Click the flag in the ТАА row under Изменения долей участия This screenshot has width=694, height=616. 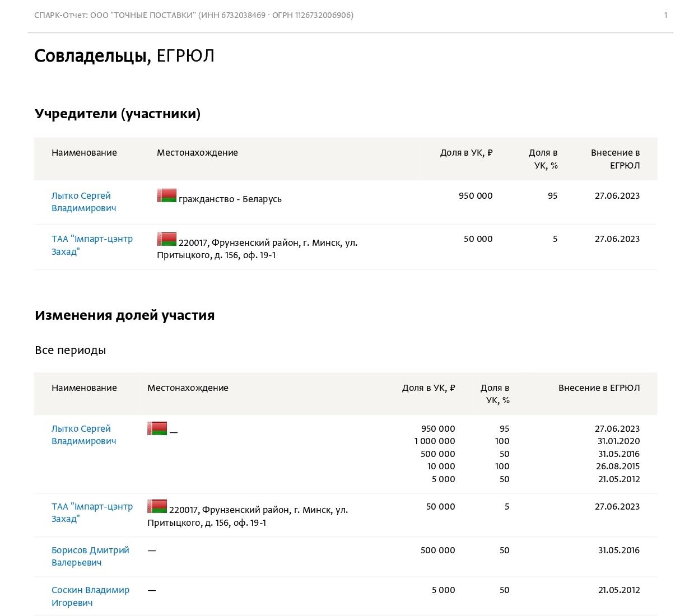(x=157, y=507)
